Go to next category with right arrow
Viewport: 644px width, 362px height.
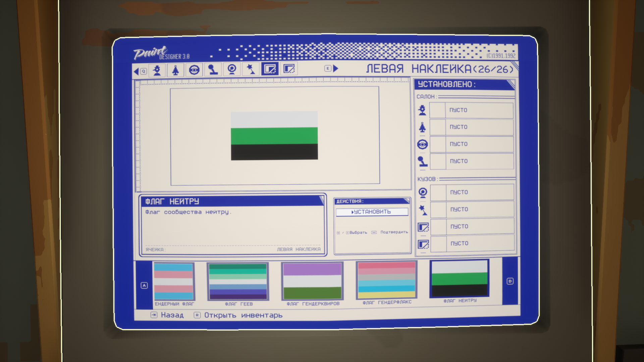[336, 68]
